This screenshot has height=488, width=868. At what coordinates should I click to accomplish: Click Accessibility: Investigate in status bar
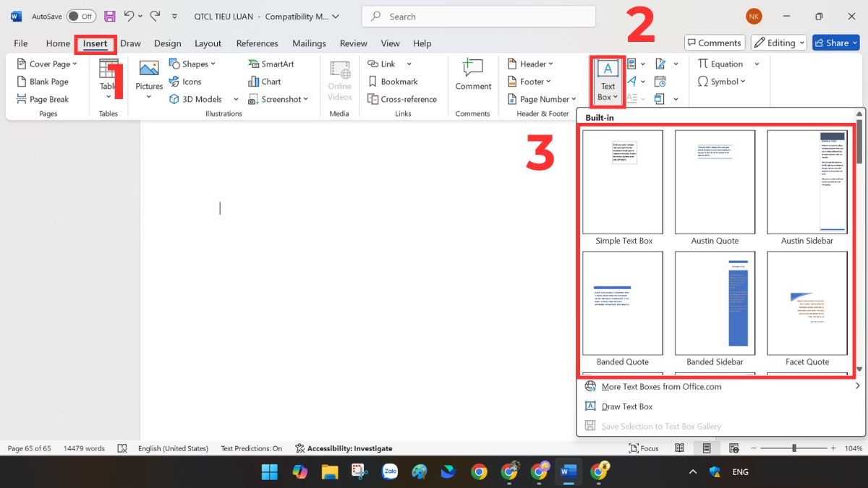tap(344, 448)
